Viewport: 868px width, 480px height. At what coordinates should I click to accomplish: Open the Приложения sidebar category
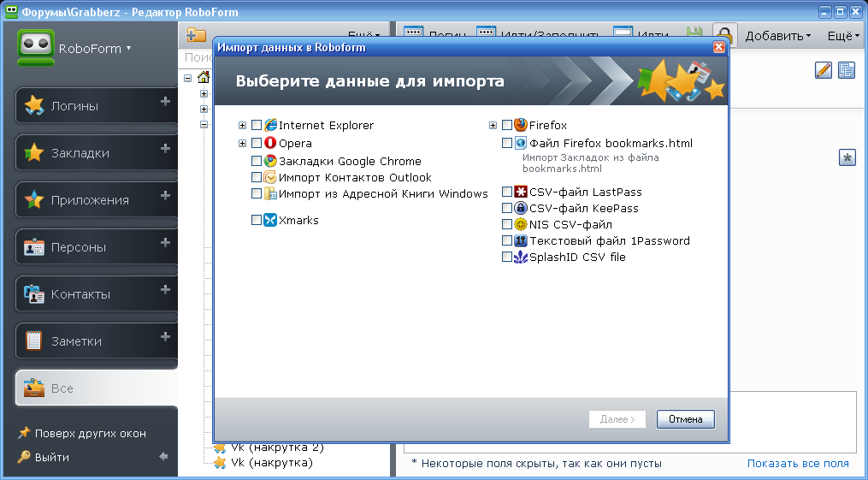click(x=97, y=199)
